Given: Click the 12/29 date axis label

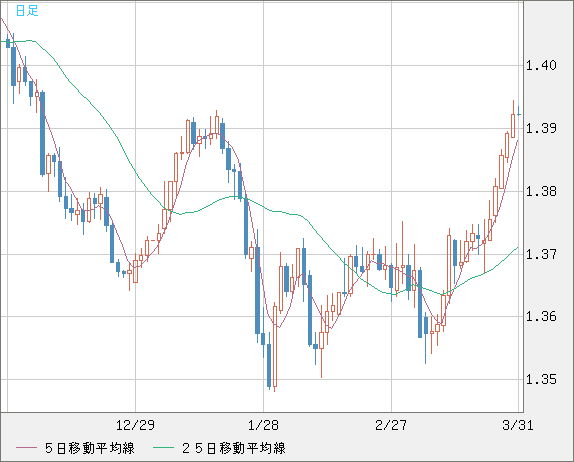Looking at the screenshot, I should [135, 425].
